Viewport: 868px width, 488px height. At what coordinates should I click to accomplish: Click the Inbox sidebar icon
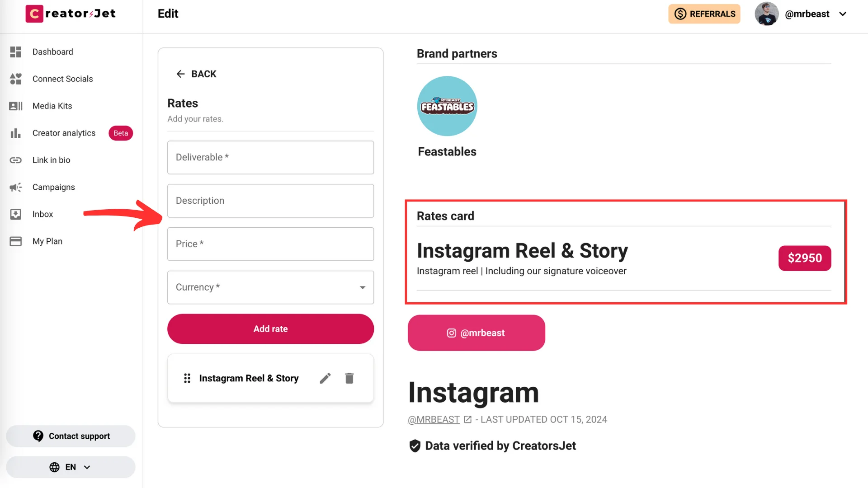[15, 214]
